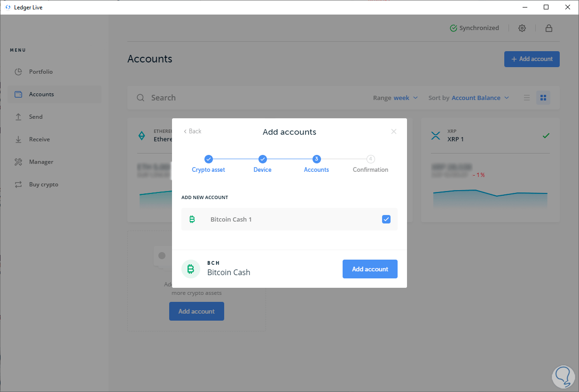Select the Accounts menu item
This screenshot has height=392, width=579.
[55, 94]
